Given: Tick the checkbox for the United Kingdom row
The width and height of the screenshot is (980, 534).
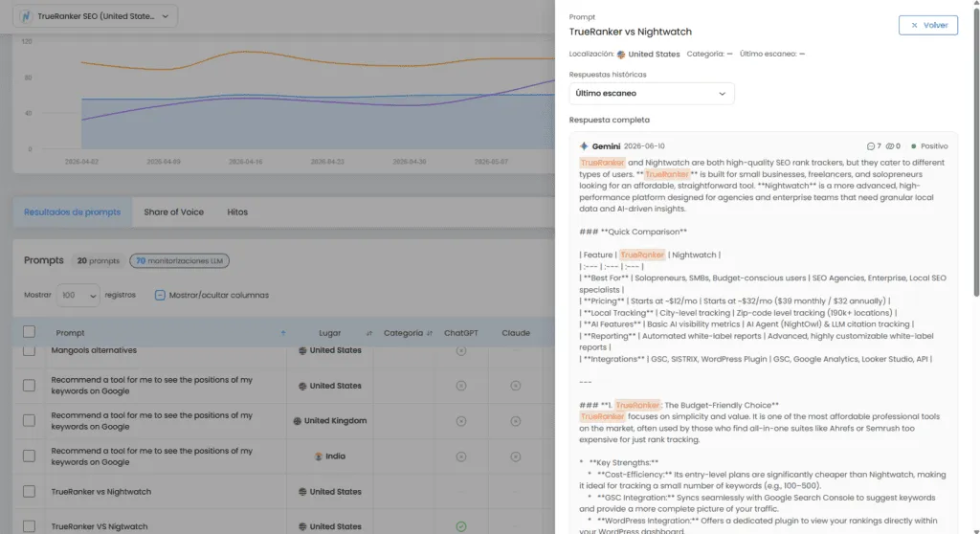Looking at the screenshot, I should click(29, 420).
